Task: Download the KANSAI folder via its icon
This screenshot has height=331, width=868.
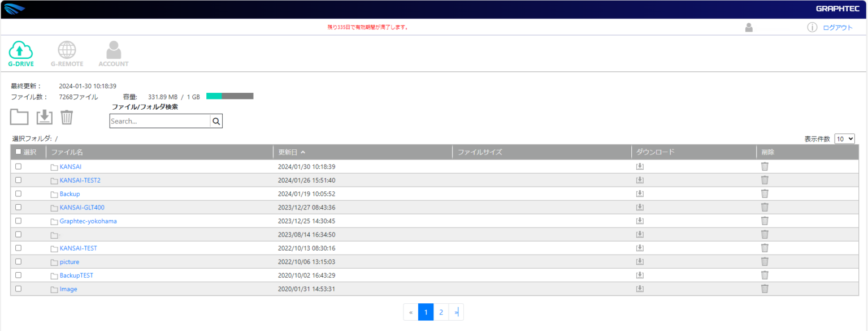Action: pos(640,166)
